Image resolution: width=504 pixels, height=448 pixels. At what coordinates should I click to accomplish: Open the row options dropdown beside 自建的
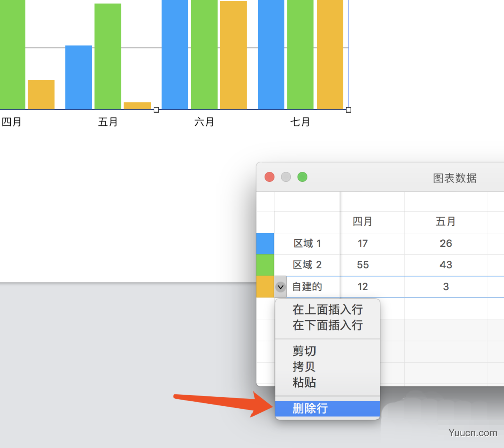pyautogui.click(x=281, y=287)
